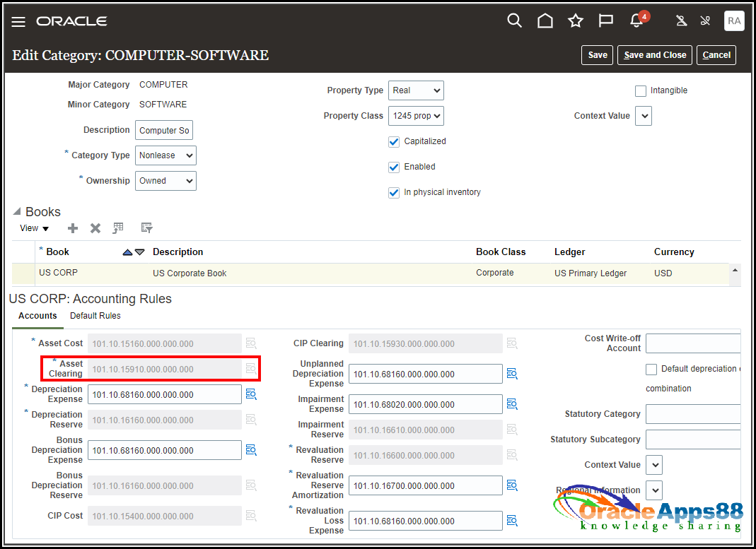Click Depreciation Reserve account search icon
The height and width of the screenshot is (549, 756).
click(251, 420)
